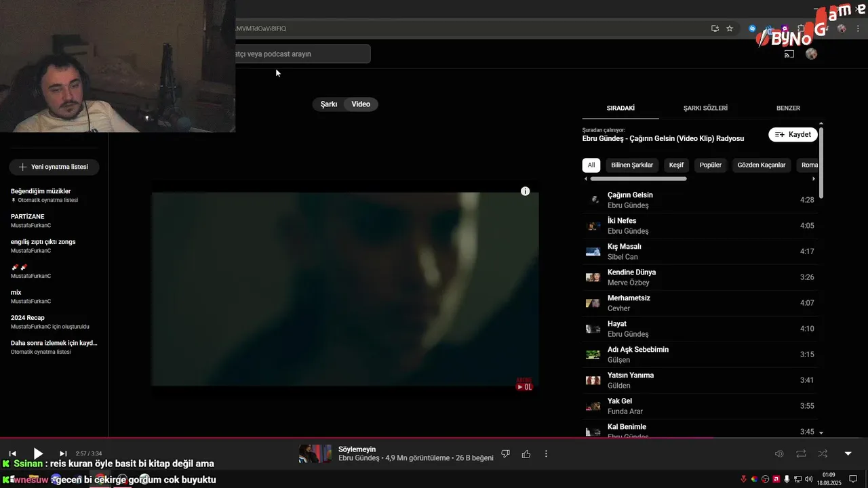Click the system tray volume icon
The image size is (868, 488).
808,479
